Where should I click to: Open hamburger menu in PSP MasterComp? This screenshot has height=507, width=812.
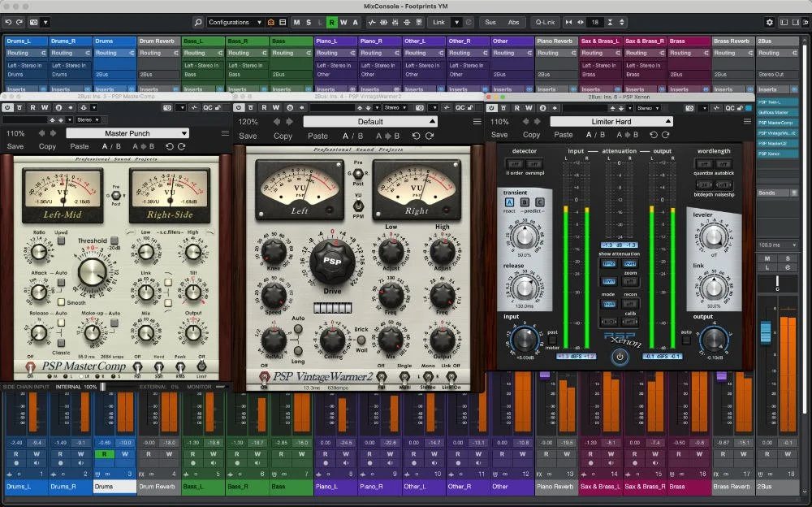(225, 133)
